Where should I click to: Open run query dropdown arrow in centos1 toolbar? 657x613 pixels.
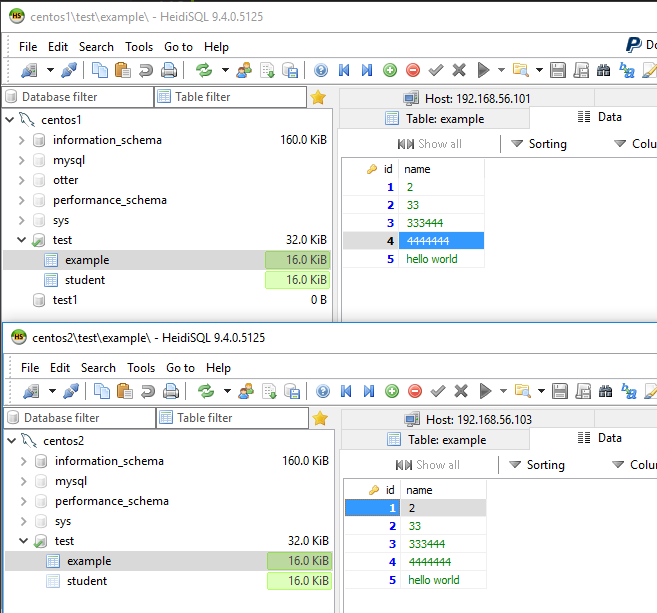pos(501,70)
